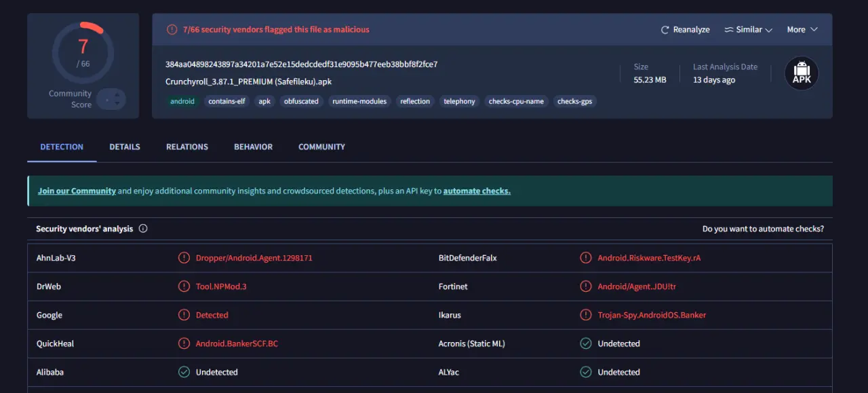868x393 pixels.
Task: Follow the automate checks link in banner
Action: click(x=477, y=191)
